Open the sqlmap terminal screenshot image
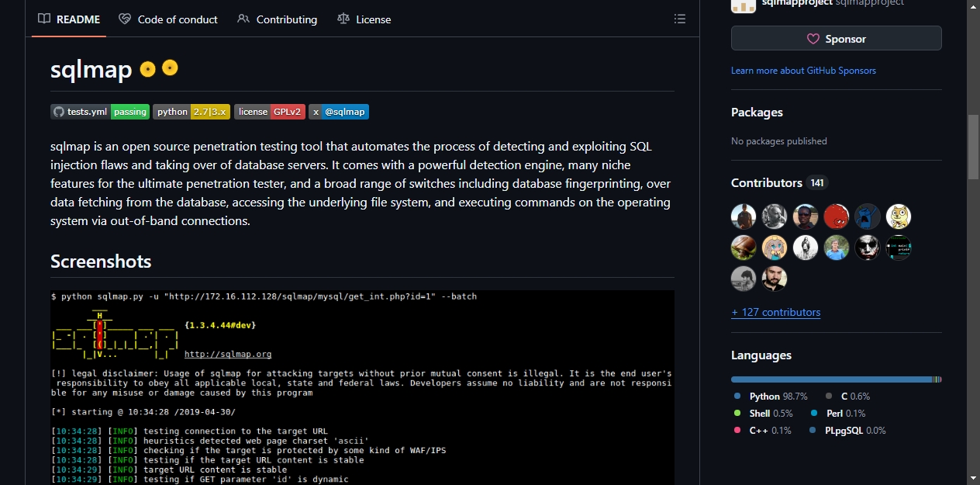 (362, 387)
